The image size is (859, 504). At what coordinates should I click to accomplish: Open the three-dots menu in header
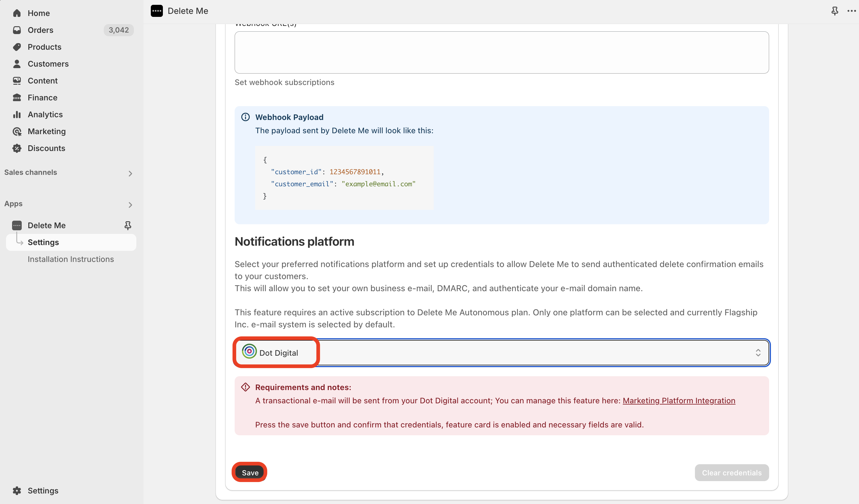tap(852, 11)
